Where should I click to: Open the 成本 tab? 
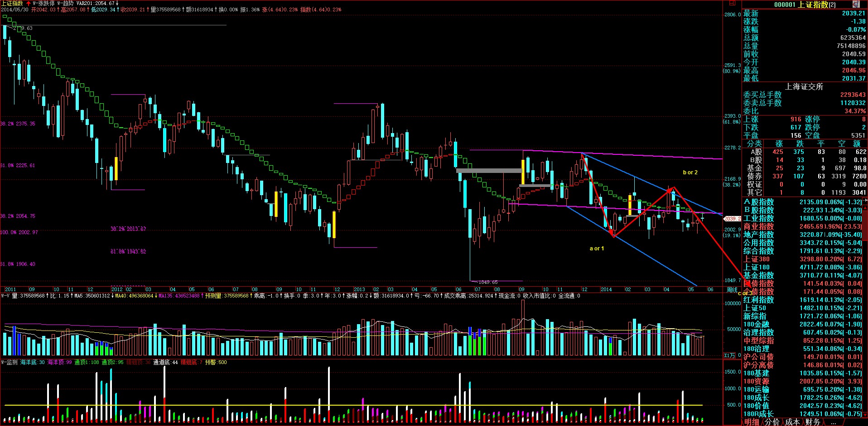[x=792, y=422]
